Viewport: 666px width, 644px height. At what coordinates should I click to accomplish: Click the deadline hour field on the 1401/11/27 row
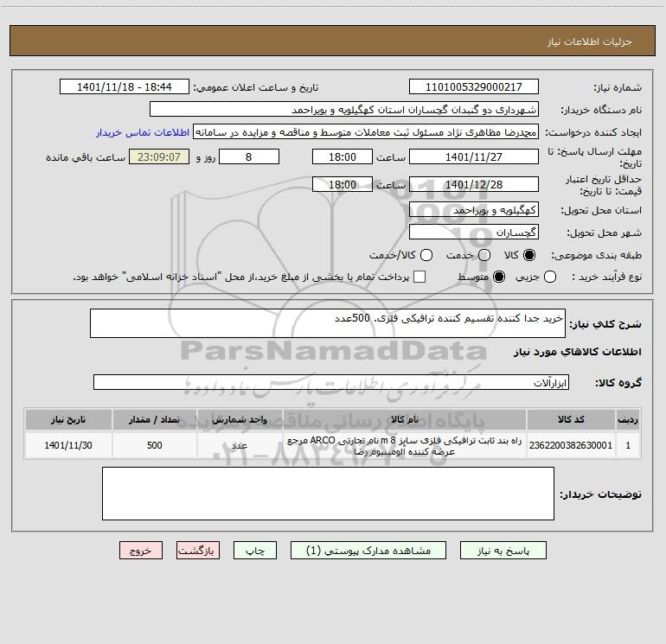coord(343,157)
